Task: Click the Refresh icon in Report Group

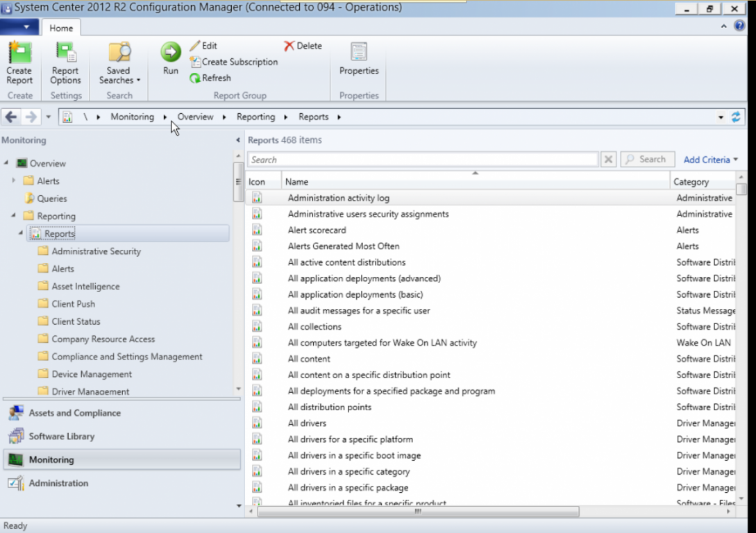Action: coord(195,78)
